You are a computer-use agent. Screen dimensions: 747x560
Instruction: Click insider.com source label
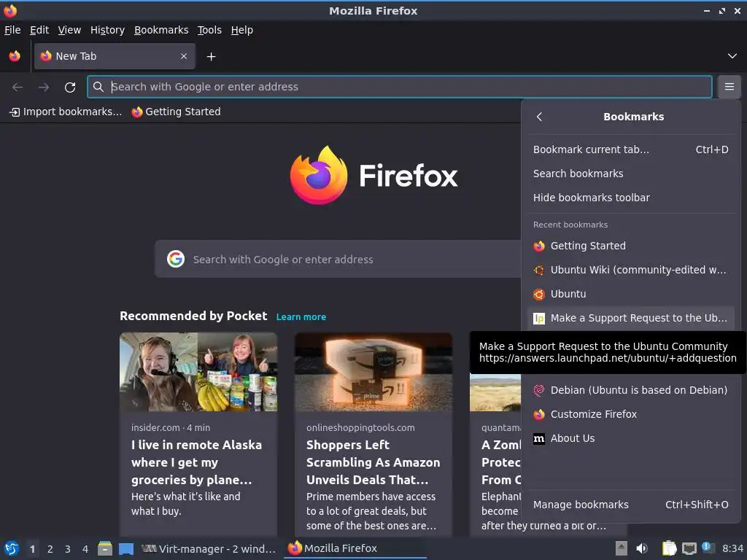coord(155,427)
